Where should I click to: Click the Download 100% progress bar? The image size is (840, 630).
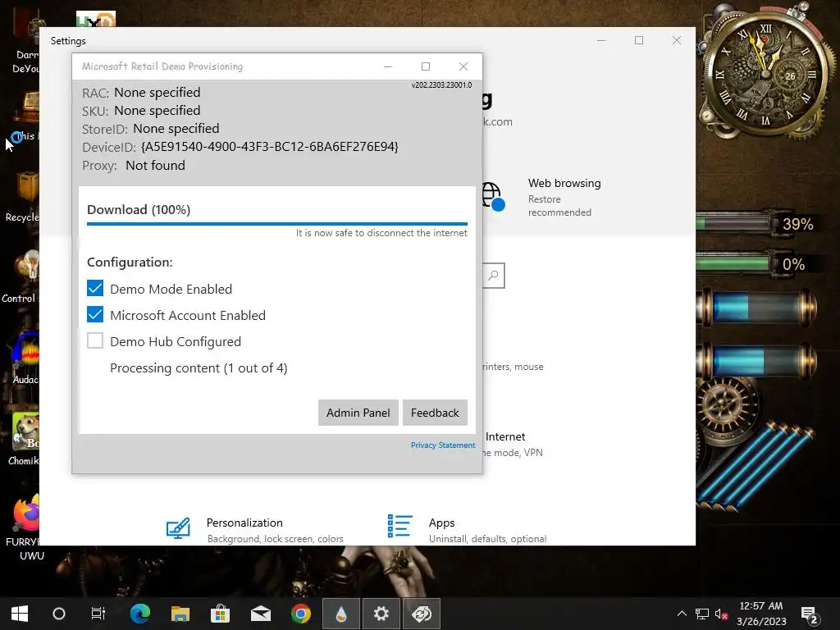[277, 223]
